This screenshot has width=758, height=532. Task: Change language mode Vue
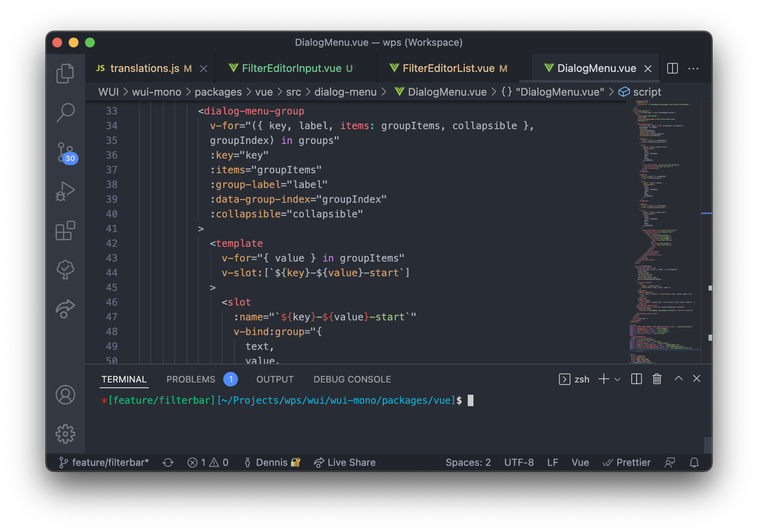[580, 462]
